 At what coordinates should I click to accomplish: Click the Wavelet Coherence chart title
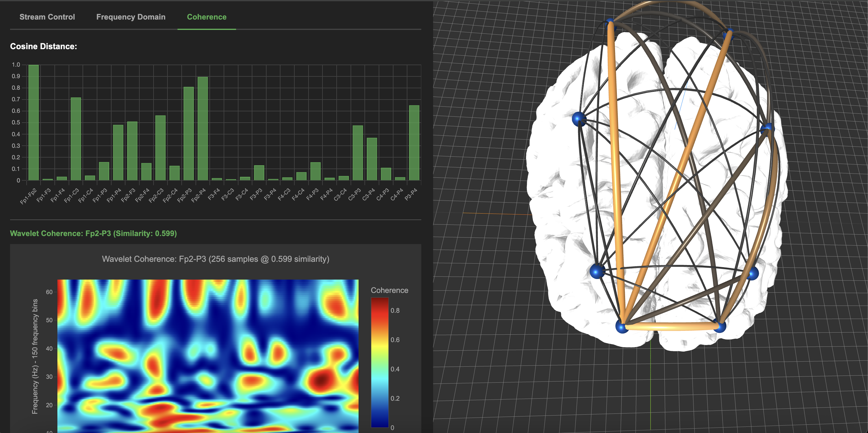pos(216,259)
